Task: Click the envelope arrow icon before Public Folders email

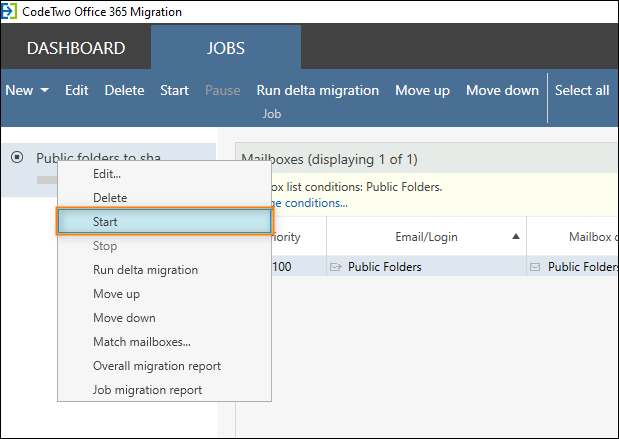Action: (x=336, y=267)
